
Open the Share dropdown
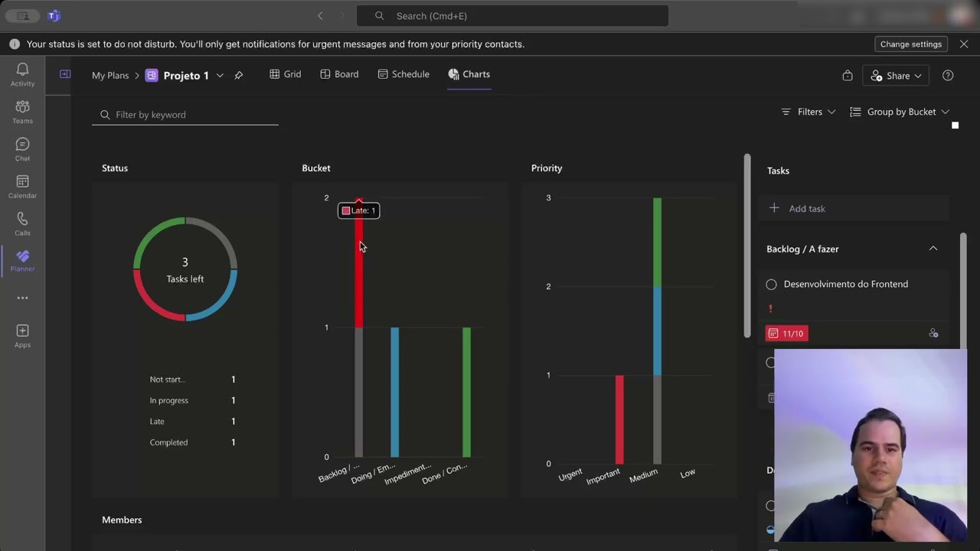point(896,75)
